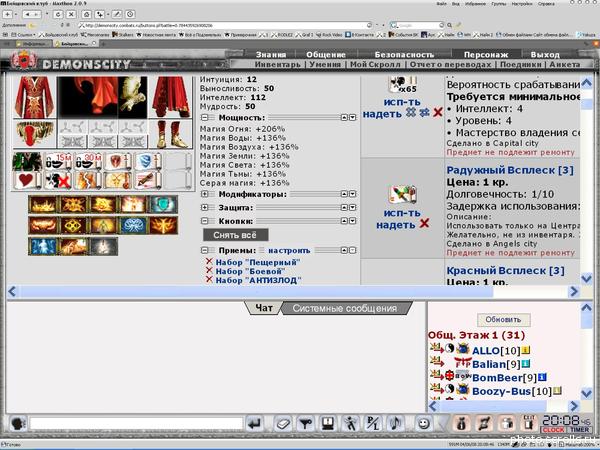The width and height of the screenshot is (600, 450).
Task: Click the scroll slot labeled 30м
Action: 88,161
